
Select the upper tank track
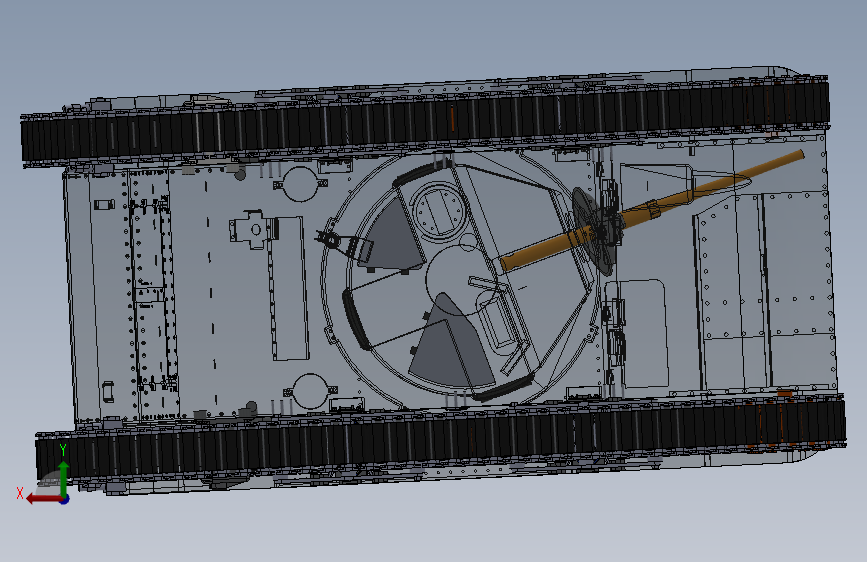pyautogui.click(x=426, y=121)
